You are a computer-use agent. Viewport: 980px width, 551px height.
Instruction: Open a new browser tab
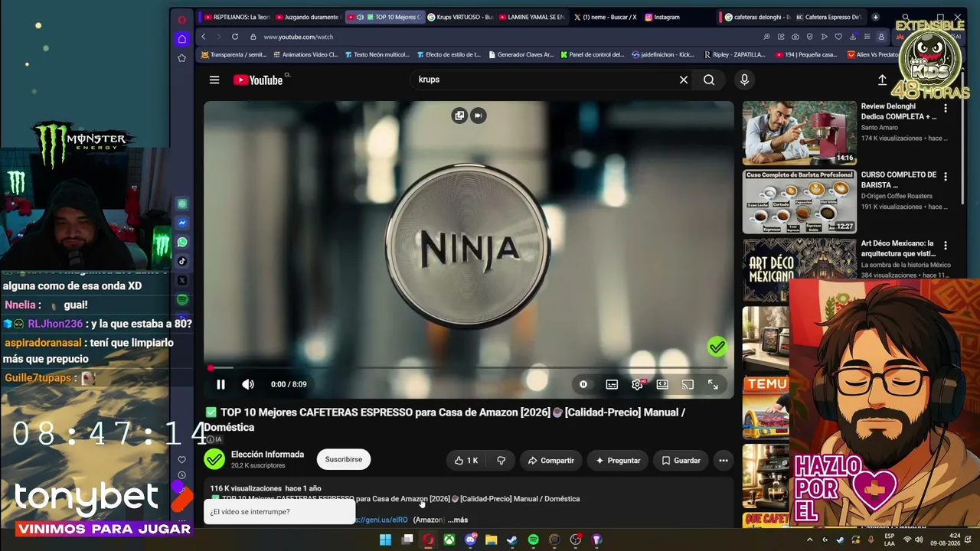[876, 17]
